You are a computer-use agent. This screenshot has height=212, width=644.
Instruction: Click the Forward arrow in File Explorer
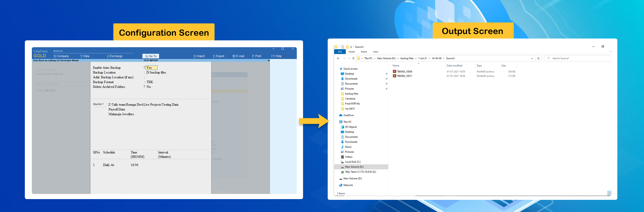pos(344,58)
